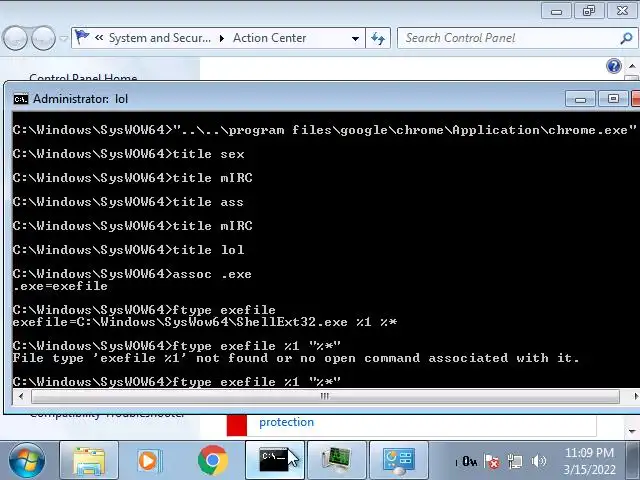Open the network icon in the system tray
640x480 pixels.
tap(515, 462)
